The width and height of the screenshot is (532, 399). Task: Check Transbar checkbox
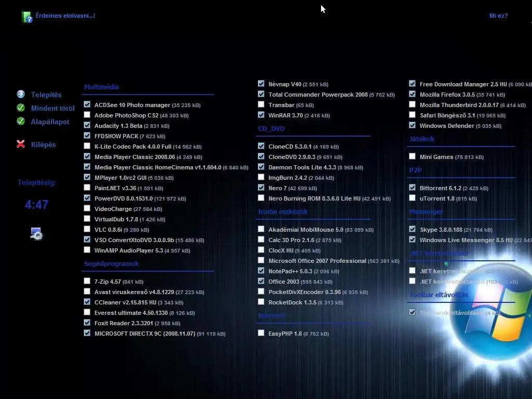(x=261, y=104)
